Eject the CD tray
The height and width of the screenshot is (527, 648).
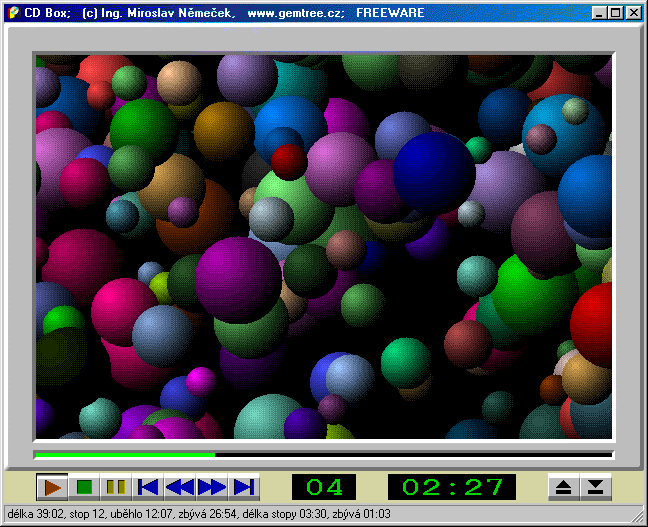click(563, 487)
